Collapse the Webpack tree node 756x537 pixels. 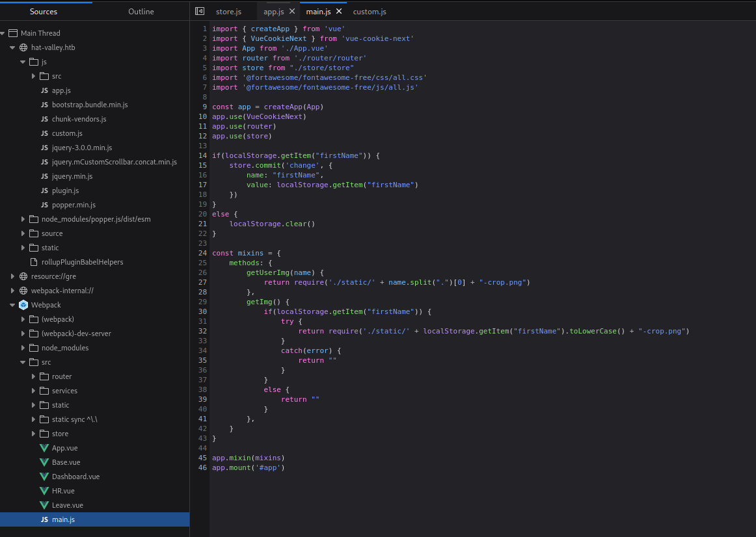click(13, 305)
